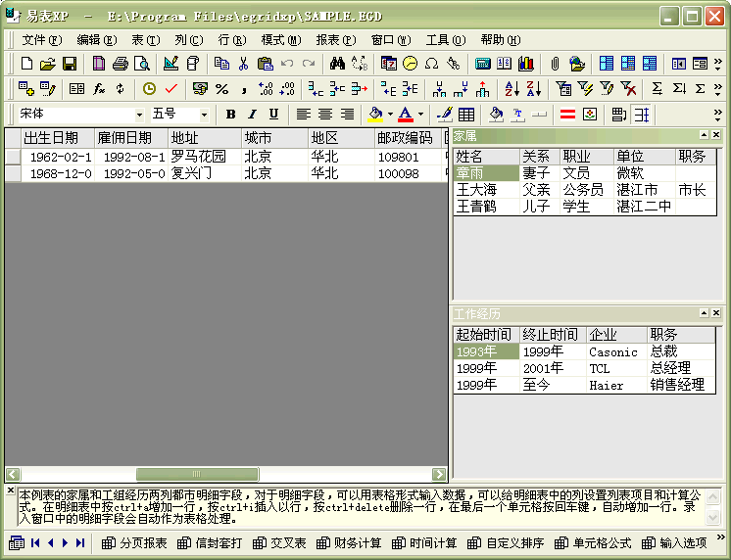Open the bar chart icon
Viewport: 731px width, 560px height.
(x=526, y=64)
